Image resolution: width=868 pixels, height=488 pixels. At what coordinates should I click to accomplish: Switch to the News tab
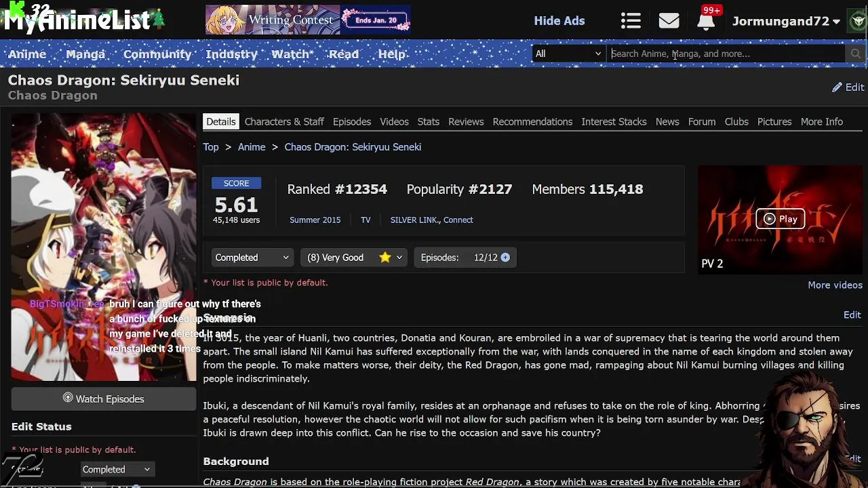pos(667,122)
